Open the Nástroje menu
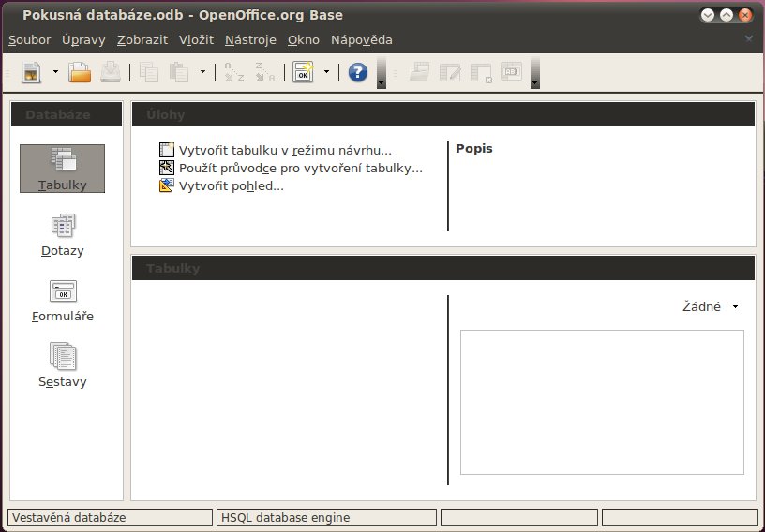Screen dimensions: 765x532 coord(250,40)
